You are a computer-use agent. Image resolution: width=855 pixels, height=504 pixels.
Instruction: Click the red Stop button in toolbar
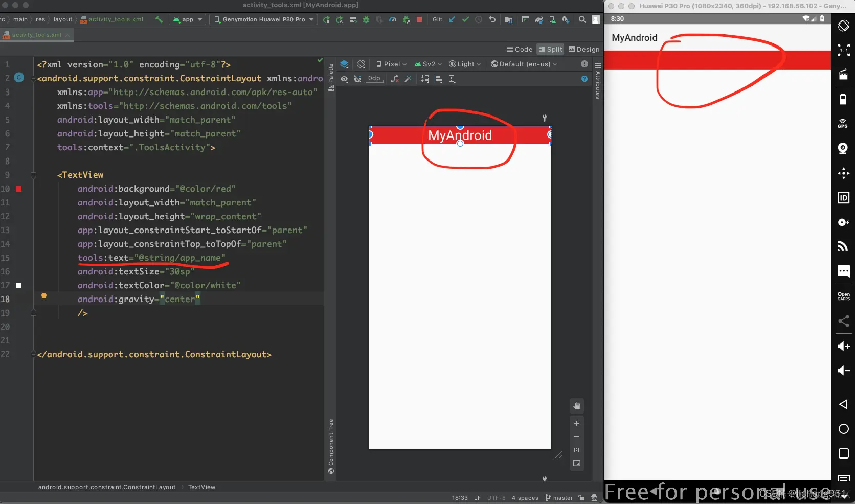click(419, 19)
